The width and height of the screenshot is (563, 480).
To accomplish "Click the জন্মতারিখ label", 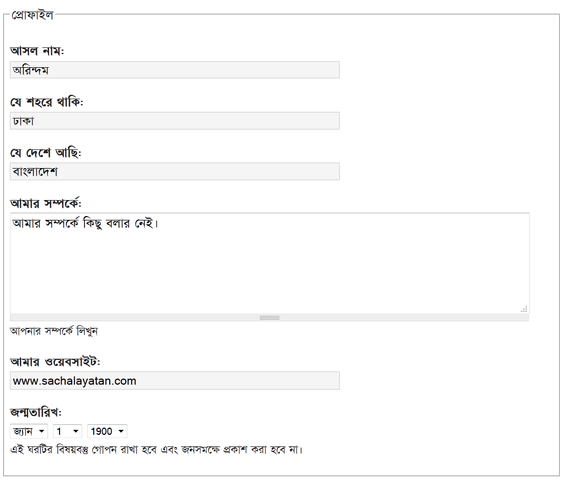I will pyautogui.click(x=36, y=412).
